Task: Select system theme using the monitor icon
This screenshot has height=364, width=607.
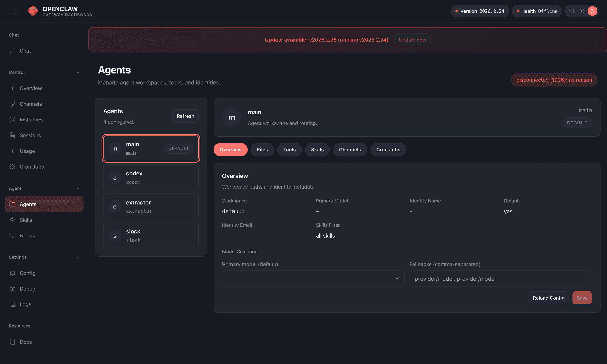Action: pyautogui.click(x=572, y=11)
